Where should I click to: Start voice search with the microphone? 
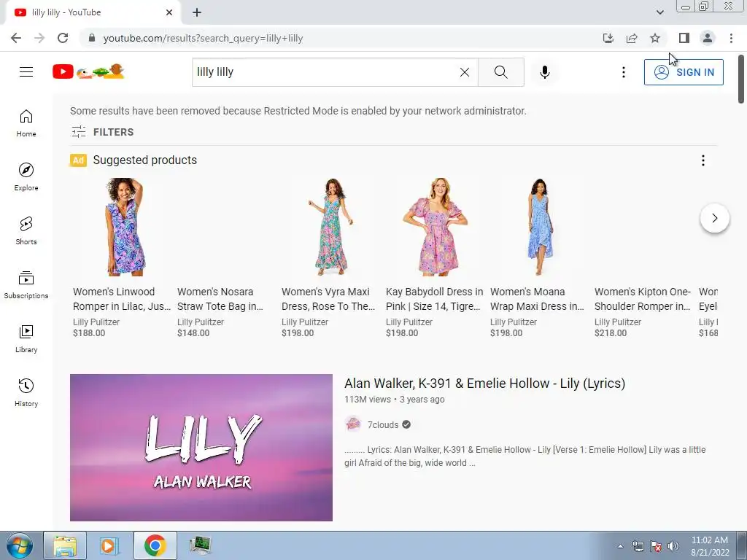pyautogui.click(x=544, y=72)
